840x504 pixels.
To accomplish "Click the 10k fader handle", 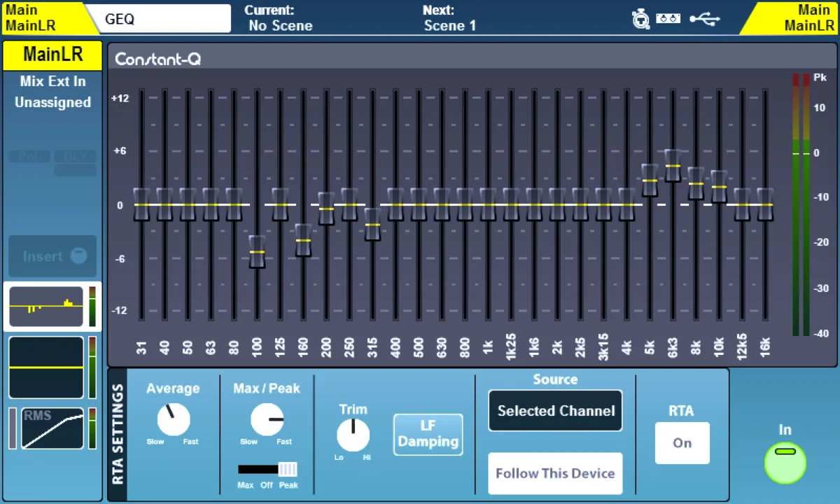I will pyautogui.click(x=719, y=187).
